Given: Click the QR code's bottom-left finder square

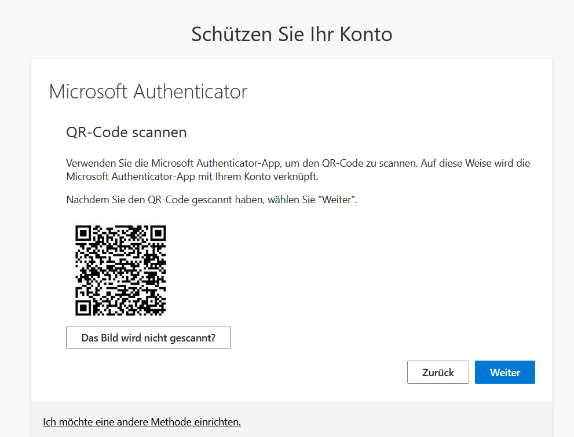Looking at the screenshot, I should pos(83,308).
